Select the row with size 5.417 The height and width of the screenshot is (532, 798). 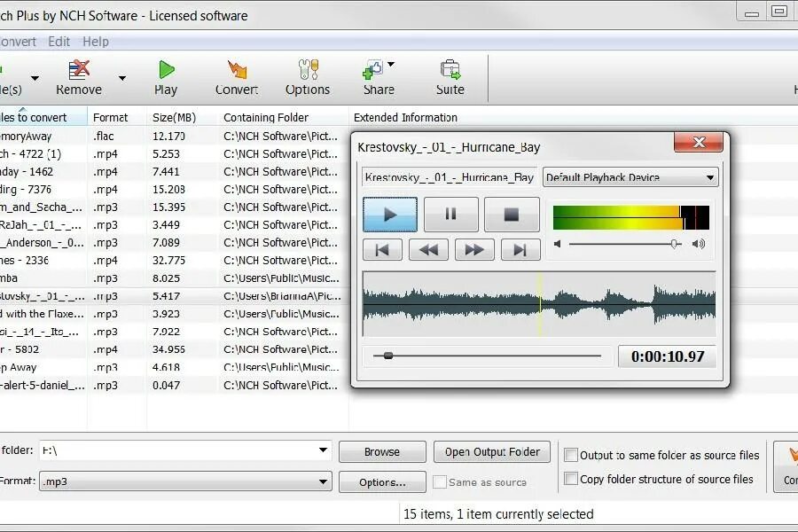coord(174,296)
